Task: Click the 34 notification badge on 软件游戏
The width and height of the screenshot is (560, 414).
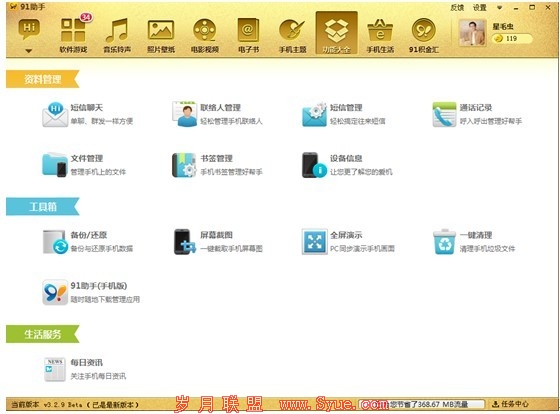Action: [86, 17]
